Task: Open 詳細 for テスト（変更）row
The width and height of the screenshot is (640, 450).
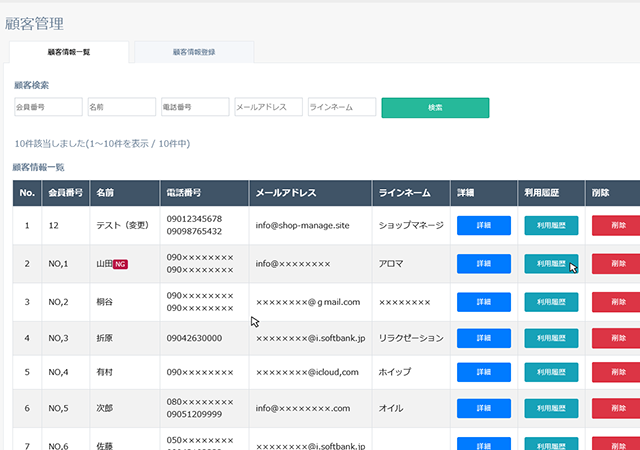Action: pyautogui.click(x=484, y=225)
